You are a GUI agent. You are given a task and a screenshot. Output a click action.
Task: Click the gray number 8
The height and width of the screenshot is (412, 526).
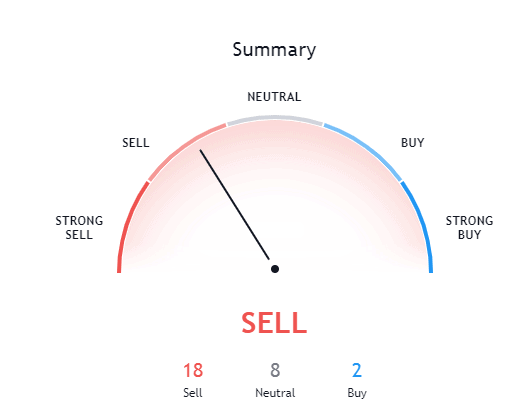pyautogui.click(x=275, y=370)
